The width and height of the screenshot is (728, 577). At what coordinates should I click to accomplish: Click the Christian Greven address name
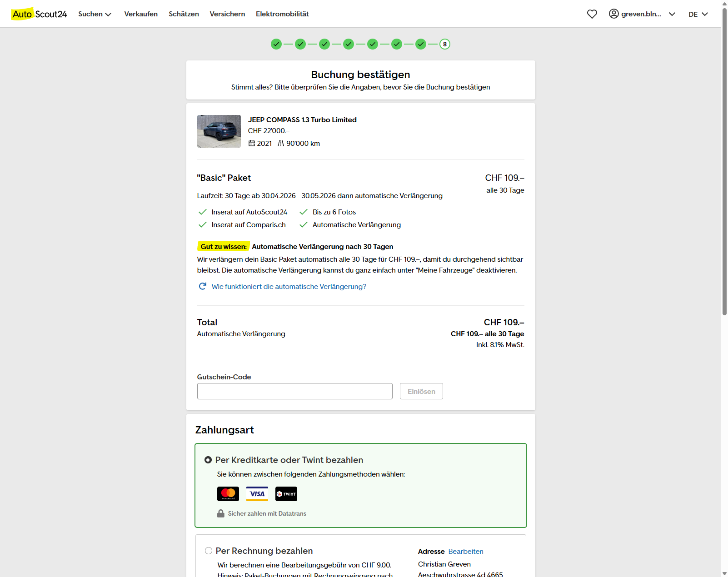point(444,564)
